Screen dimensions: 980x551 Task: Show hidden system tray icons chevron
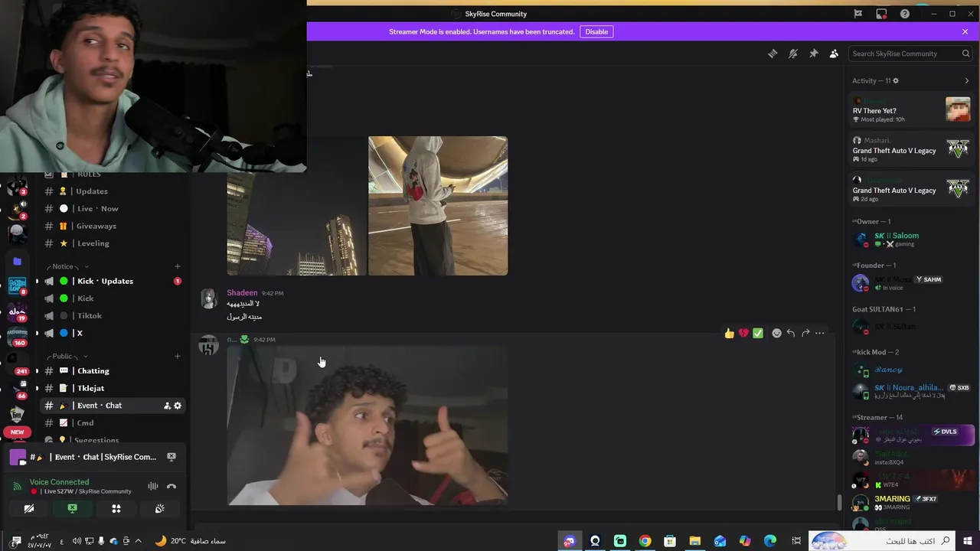[x=138, y=541]
